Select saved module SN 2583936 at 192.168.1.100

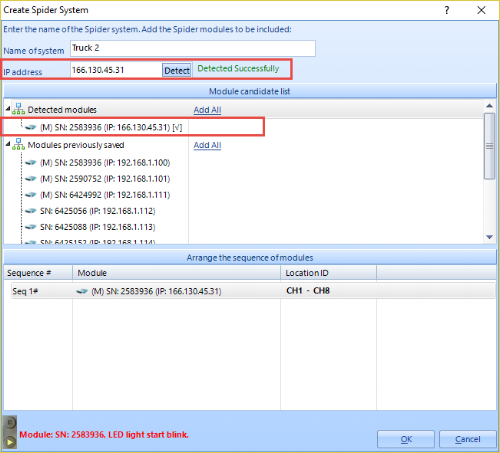105,163
